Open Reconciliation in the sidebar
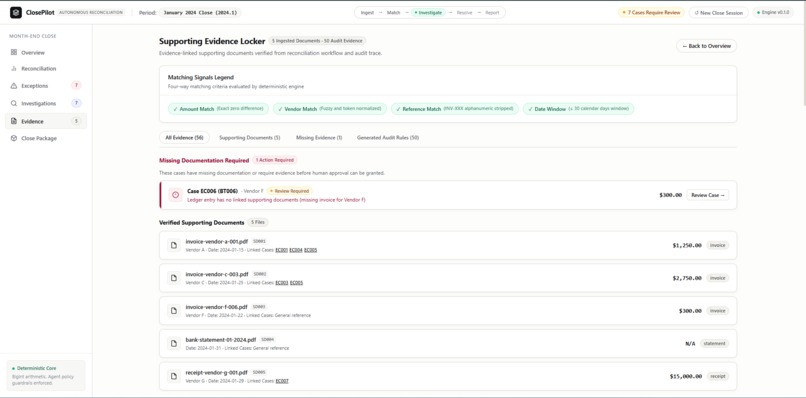The width and height of the screenshot is (806, 398). (46, 68)
